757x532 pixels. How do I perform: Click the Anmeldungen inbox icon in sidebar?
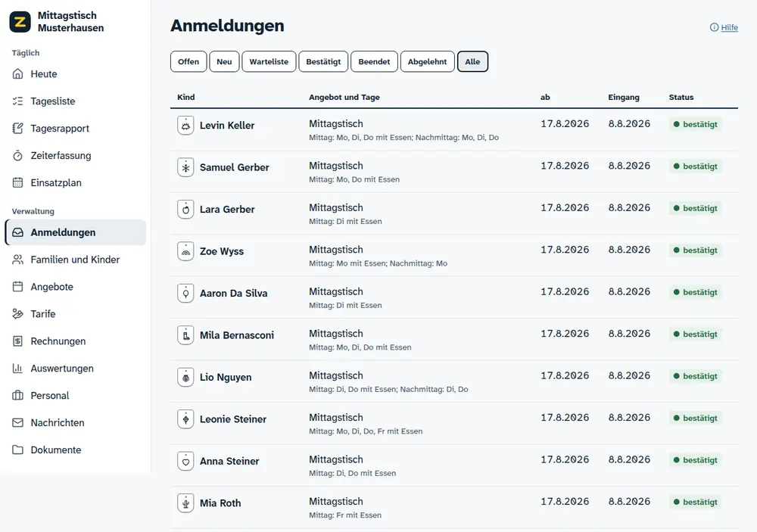[x=18, y=232]
